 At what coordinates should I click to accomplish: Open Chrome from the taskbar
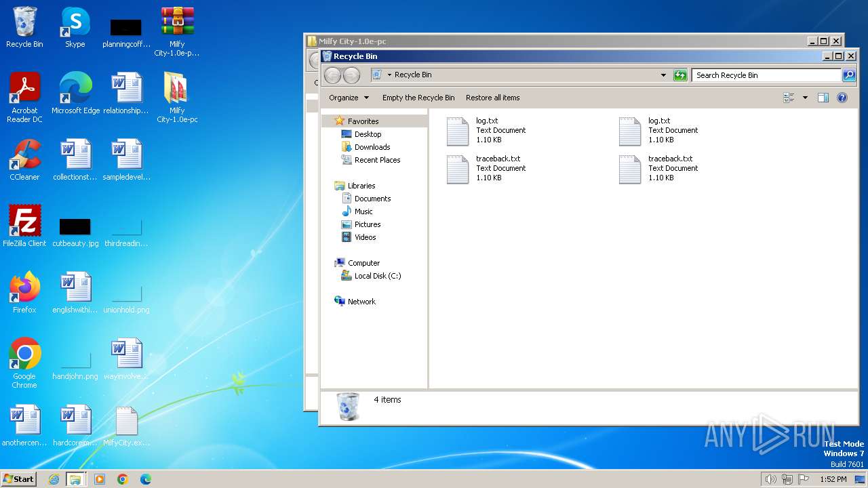[123, 479]
